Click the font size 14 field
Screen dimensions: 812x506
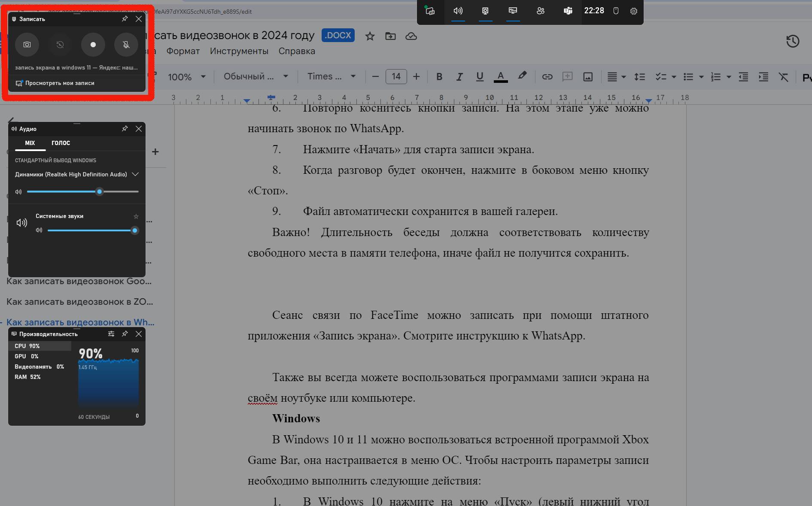396,77
